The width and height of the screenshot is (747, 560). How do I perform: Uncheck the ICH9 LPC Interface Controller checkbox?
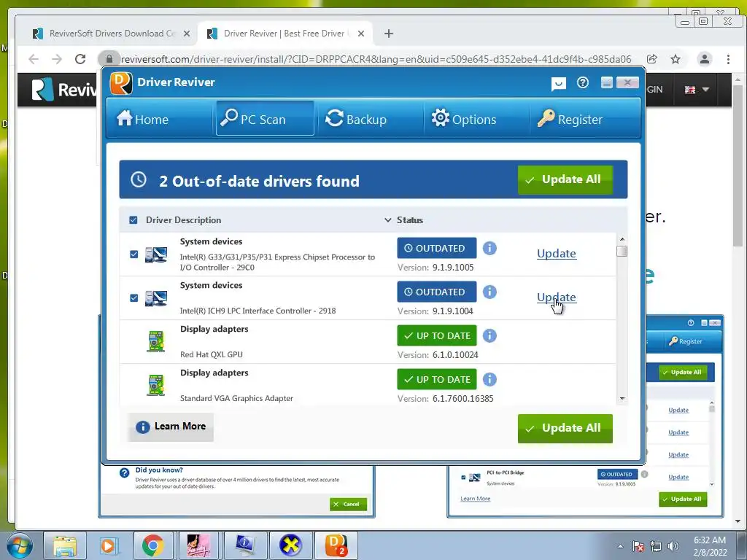134,298
